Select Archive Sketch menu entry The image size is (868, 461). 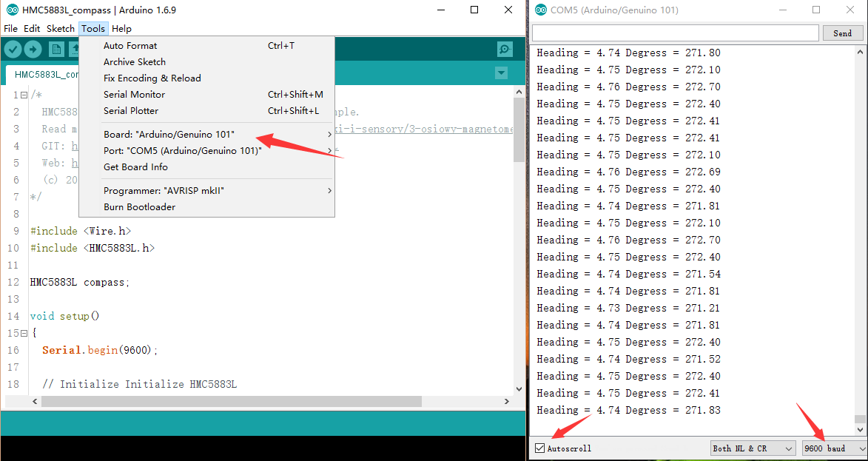[207, 62]
